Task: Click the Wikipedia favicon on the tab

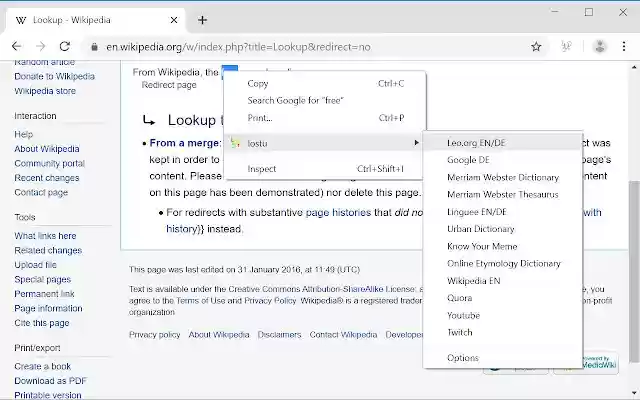Action: 21,20
